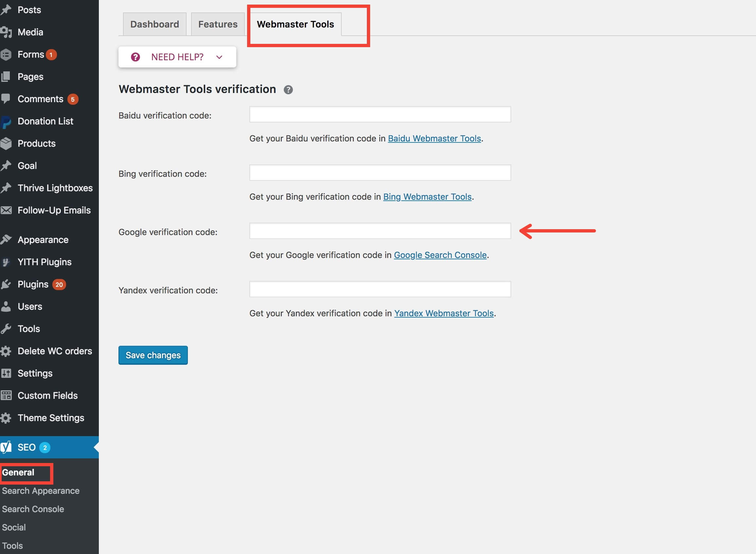Click the Save changes button
This screenshot has height=554, width=756.
click(153, 355)
